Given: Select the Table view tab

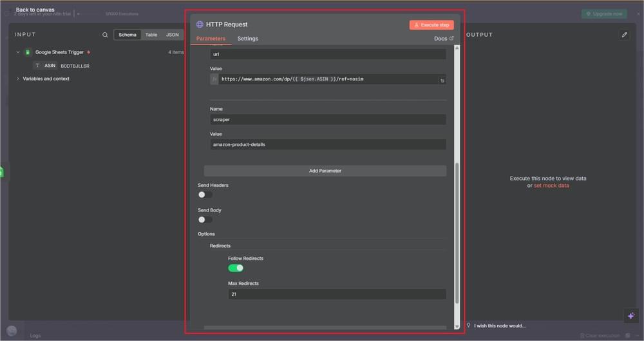Looking at the screenshot, I should pos(151,35).
